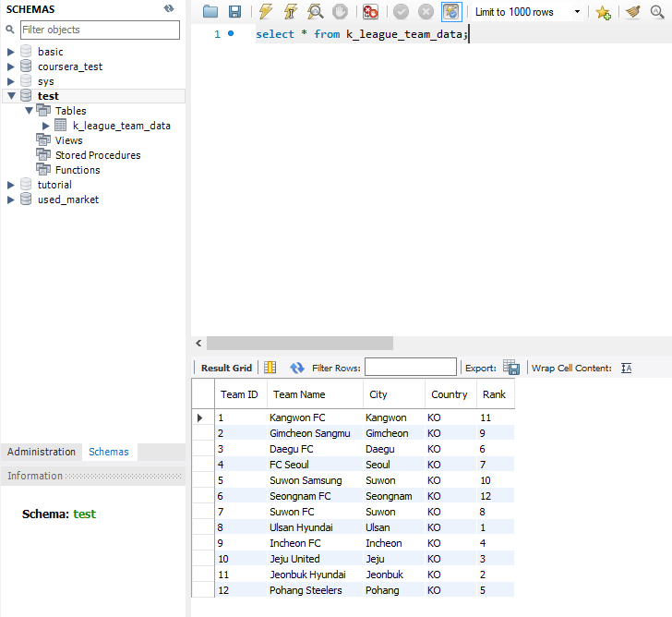Click the editor horizontal scrollbar thumb
Screen dimensions: 672x617
[300, 343]
